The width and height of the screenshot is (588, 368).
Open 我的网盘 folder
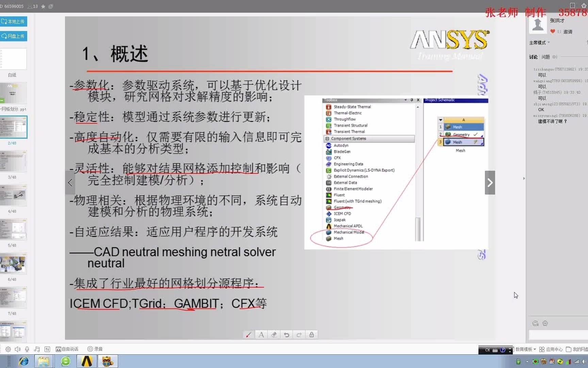[x=577, y=349]
